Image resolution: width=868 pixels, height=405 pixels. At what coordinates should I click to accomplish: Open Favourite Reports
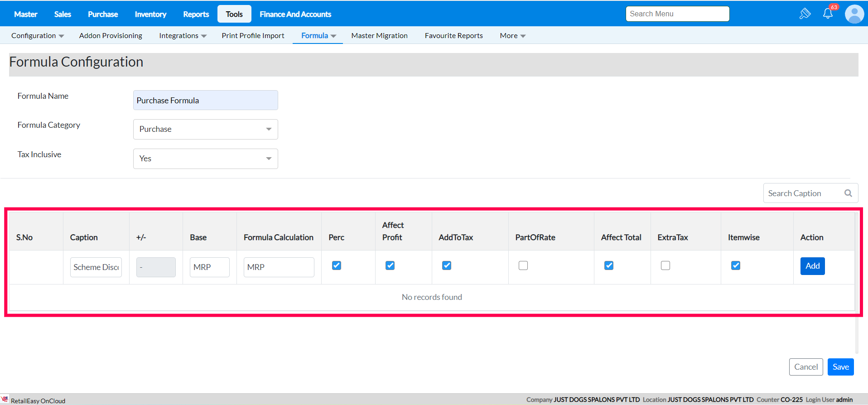click(x=453, y=35)
